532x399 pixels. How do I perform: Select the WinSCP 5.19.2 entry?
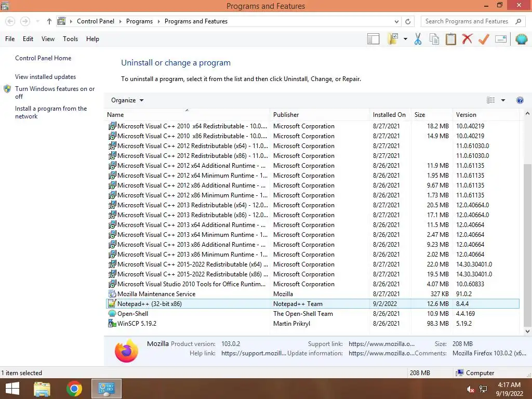312,323
